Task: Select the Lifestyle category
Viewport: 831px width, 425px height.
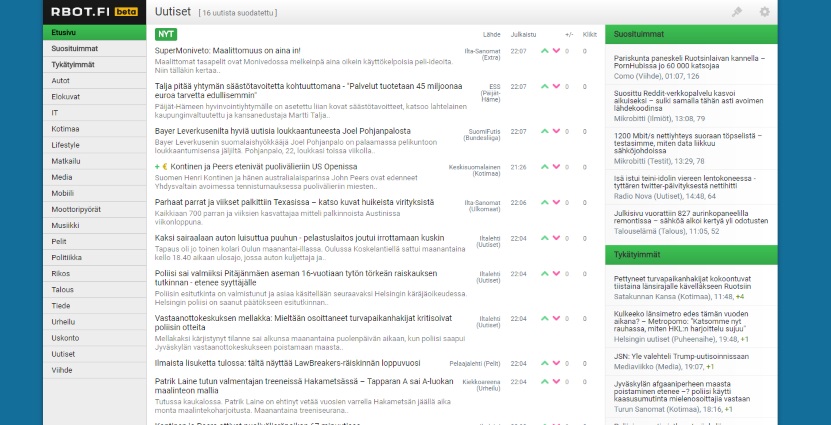Action: click(x=94, y=145)
